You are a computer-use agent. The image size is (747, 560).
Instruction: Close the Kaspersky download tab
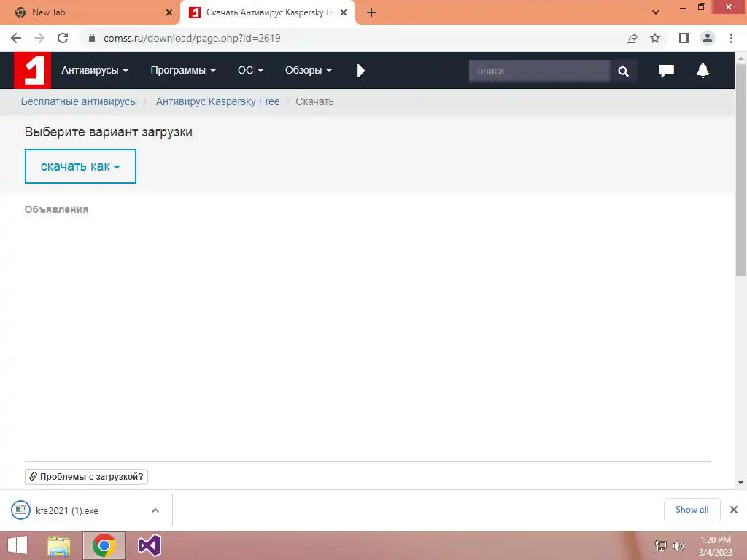pos(344,12)
